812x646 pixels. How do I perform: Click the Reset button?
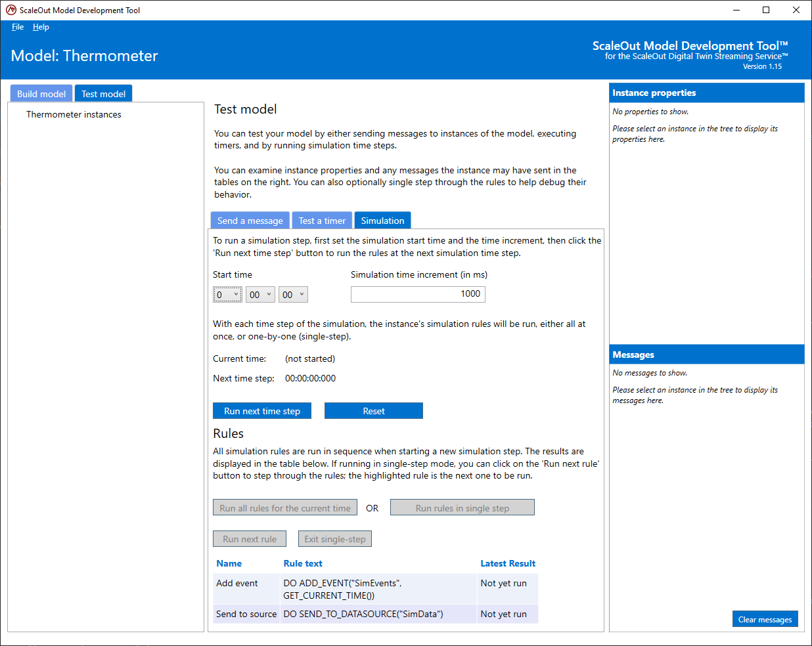coord(374,411)
